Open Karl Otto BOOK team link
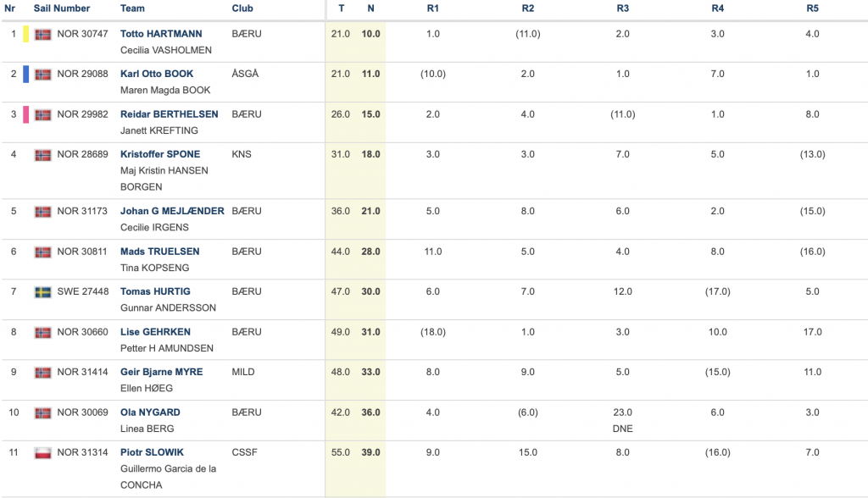The height and width of the screenshot is (498, 868). [157, 74]
